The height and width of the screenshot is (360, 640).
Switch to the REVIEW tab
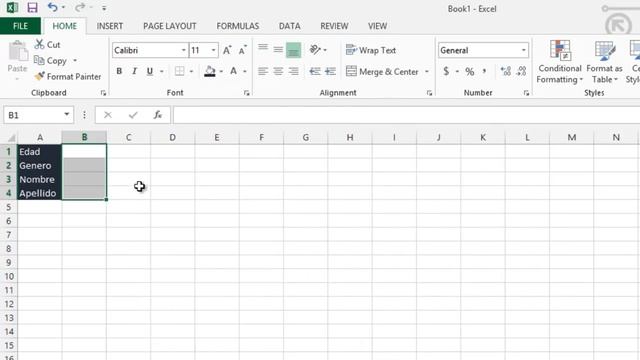(334, 26)
